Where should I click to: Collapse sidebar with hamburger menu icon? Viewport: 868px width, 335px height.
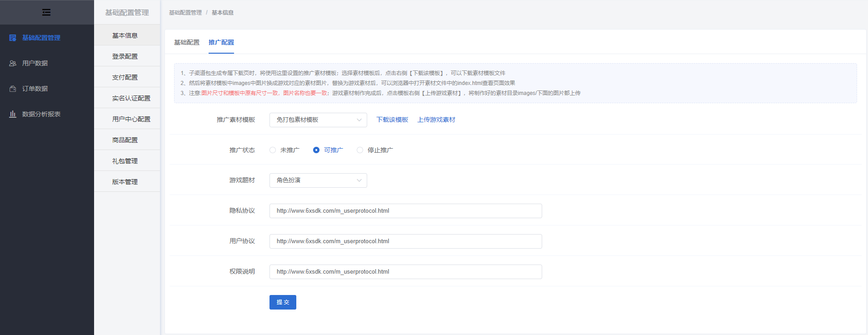coord(46,12)
